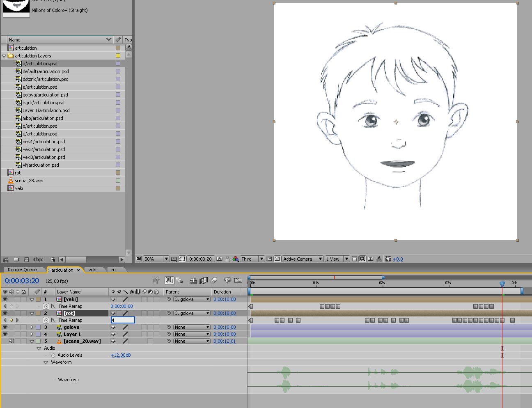Open comp flowchart icon in viewer footer

click(379, 259)
